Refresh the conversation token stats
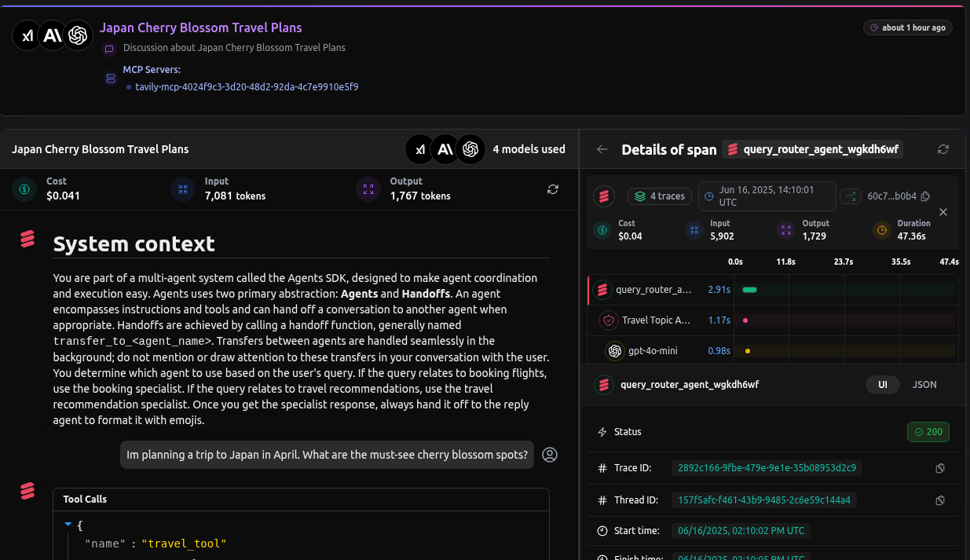Viewport: 970px width, 560px height. coord(553,189)
